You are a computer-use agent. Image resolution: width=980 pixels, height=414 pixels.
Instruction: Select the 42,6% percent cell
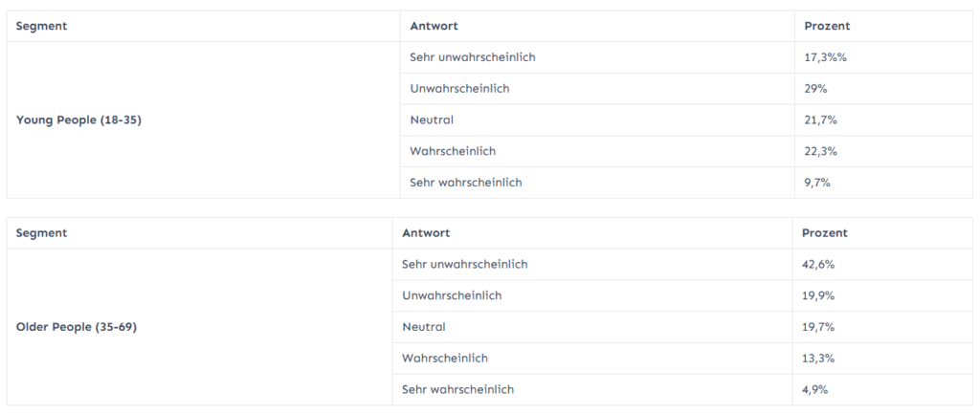(x=820, y=264)
